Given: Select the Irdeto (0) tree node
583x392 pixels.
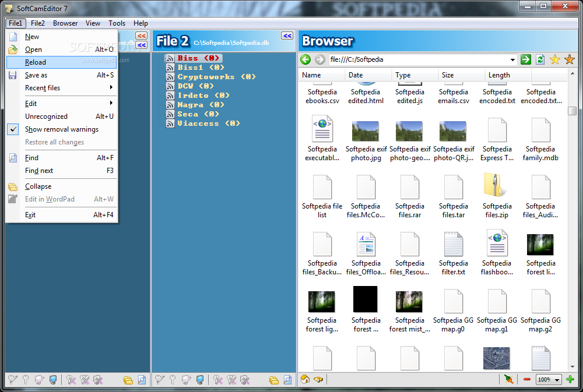Looking at the screenshot, I should pos(203,96).
